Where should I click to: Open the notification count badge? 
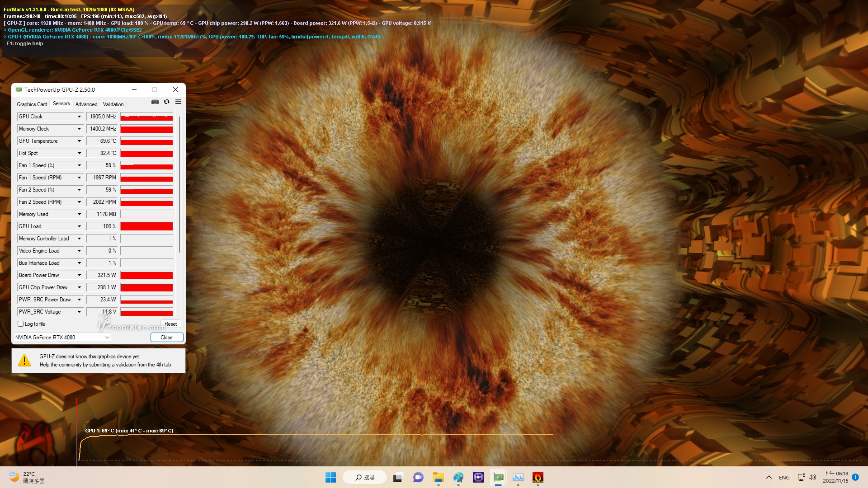point(855,477)
